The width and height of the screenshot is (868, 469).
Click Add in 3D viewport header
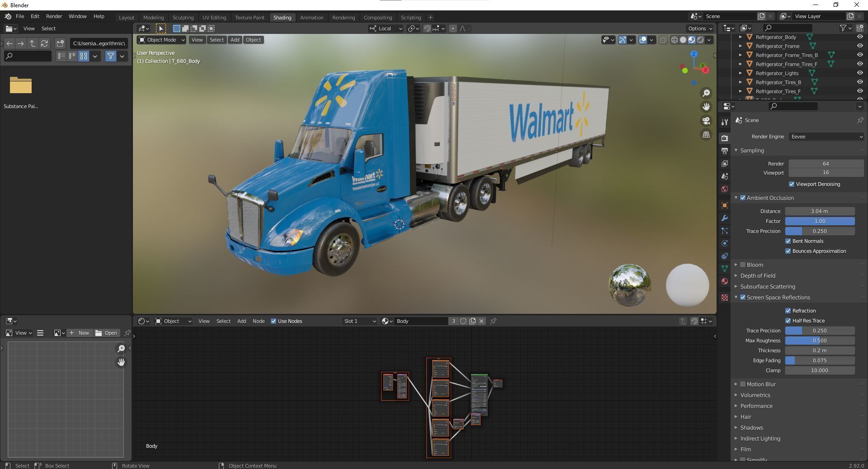point(235,40)
